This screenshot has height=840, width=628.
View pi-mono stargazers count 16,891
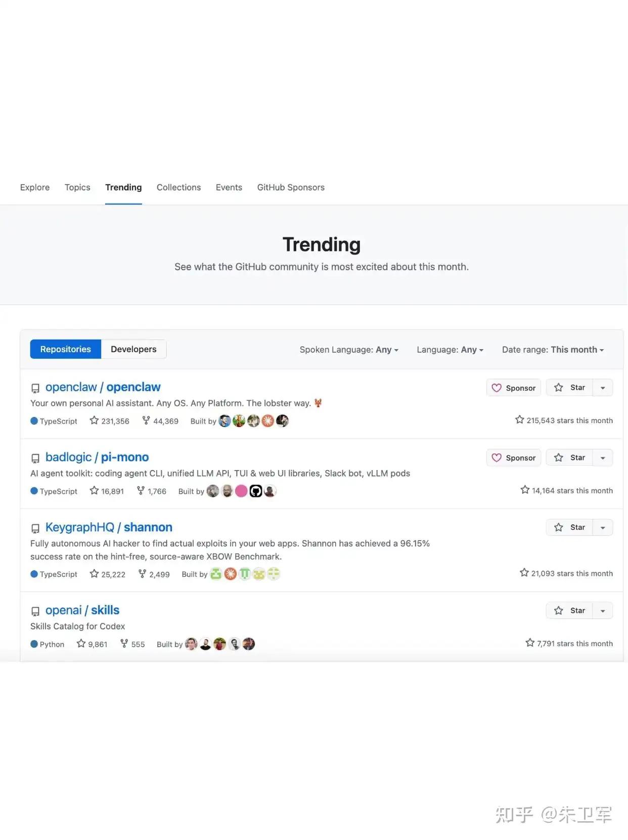tap(107, 491)
